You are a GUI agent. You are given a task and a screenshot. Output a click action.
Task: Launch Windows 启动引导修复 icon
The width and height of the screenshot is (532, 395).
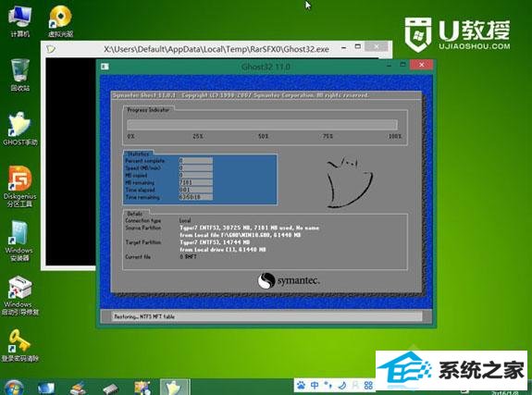coord(20,295)
